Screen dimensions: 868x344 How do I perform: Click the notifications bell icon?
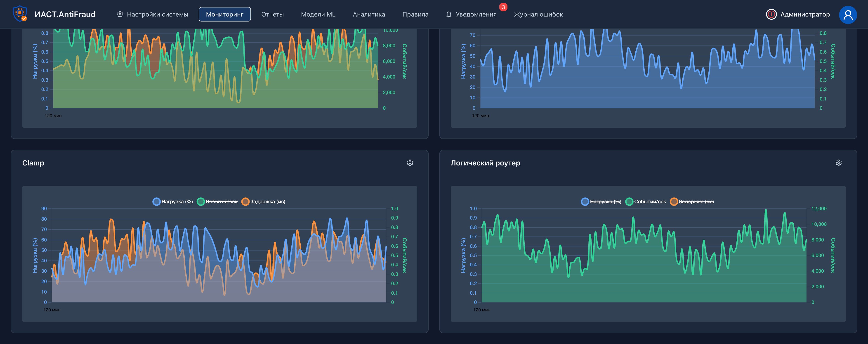[448, 14]
